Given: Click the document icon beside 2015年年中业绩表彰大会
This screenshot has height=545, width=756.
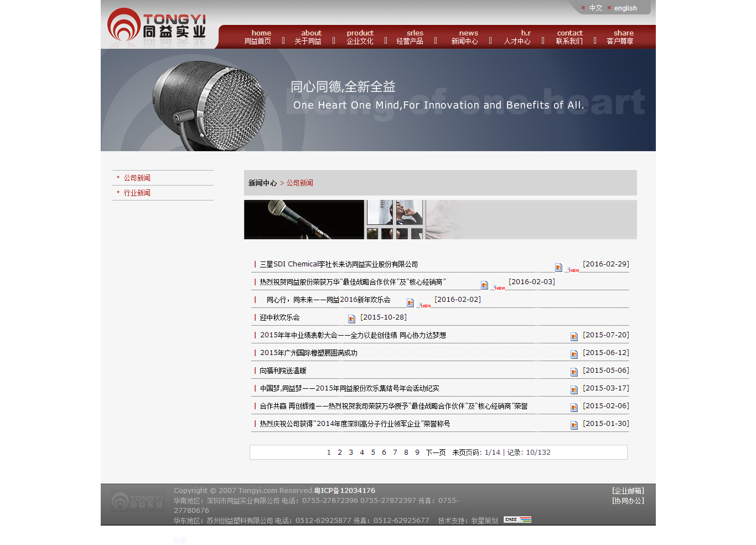Looking at the screenshot, I should pyautogui.click(x=574, y=336).
